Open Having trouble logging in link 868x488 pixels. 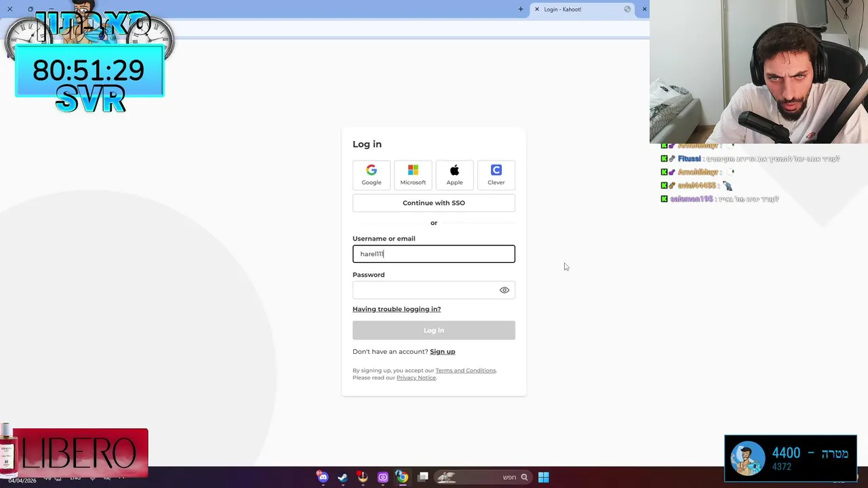[397, 309]
